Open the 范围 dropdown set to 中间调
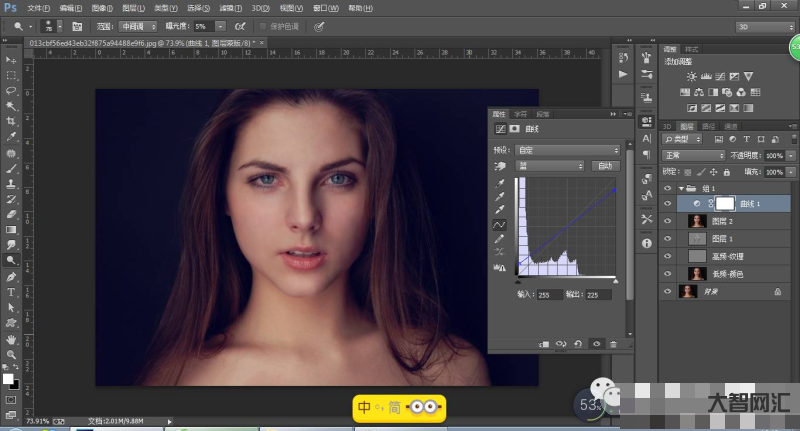The image size is (800, 431). point(138,26)
